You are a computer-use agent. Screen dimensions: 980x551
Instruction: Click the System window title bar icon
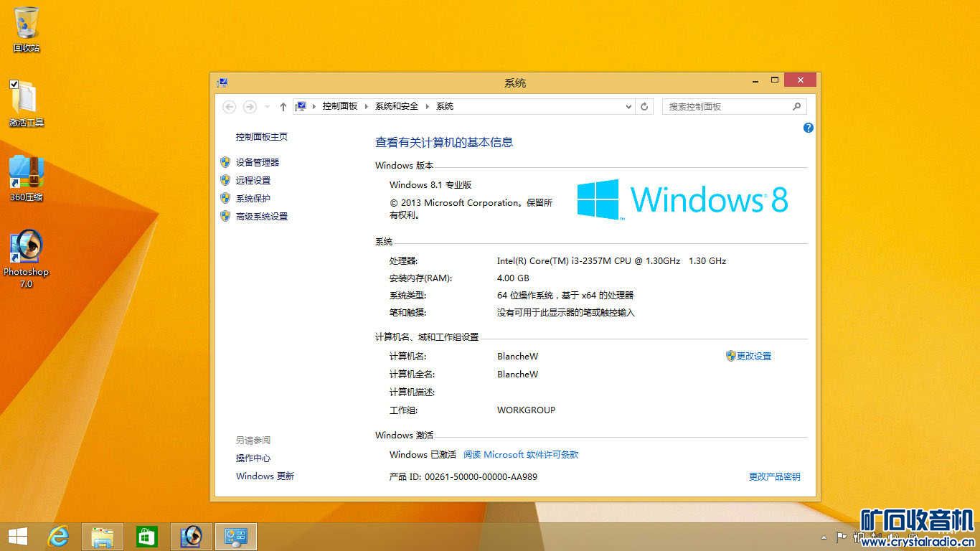[x=222, y=83]
